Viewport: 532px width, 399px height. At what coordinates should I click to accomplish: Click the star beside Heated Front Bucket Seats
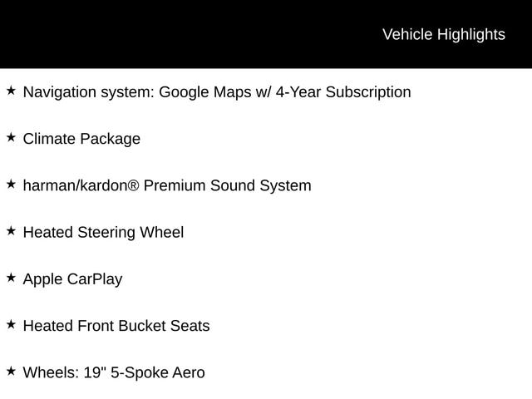(x=11, y=324)
